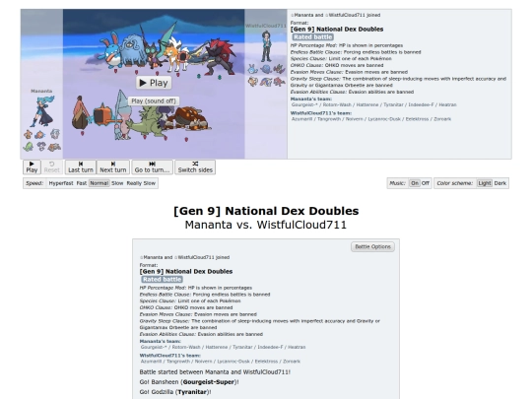This screenshot has width=532, height=399.
Task: Turn Music Off
Action: [x=426, y=183]
